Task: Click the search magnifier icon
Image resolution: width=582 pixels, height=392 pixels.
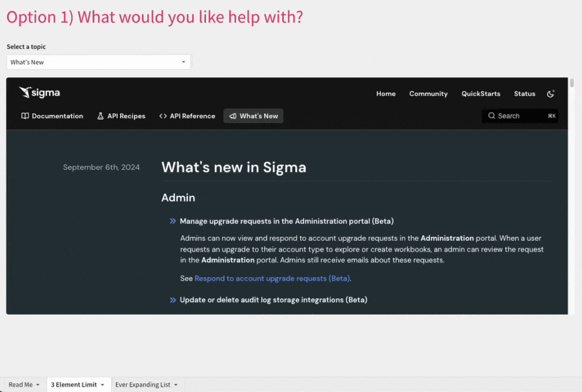Action: click(492, 116)
